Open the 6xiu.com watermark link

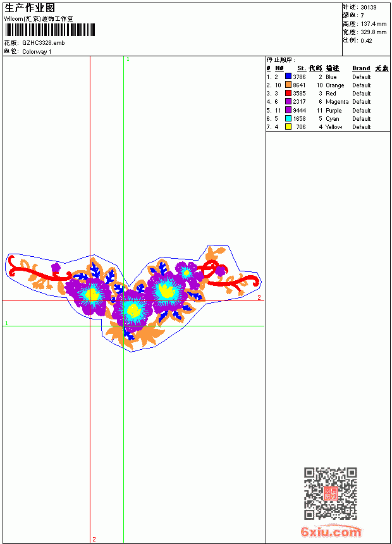[x=331, y=531]
